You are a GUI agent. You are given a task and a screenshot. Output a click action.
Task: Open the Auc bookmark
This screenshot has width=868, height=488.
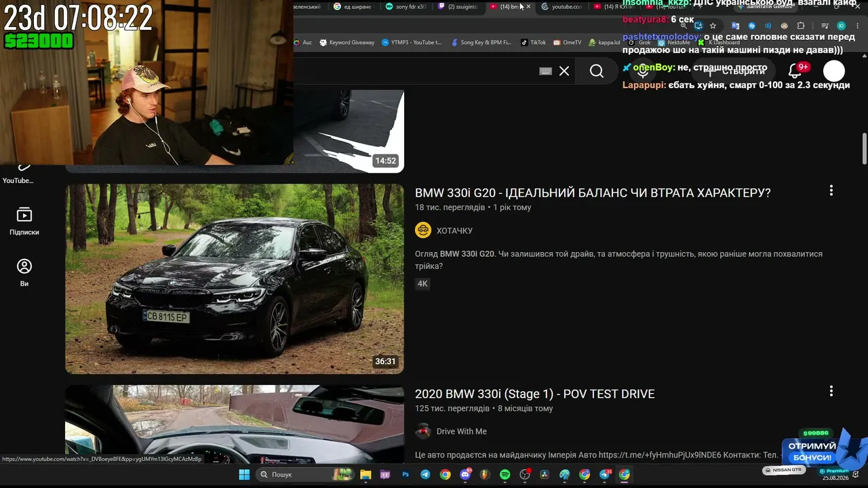(x=303, y=42)
